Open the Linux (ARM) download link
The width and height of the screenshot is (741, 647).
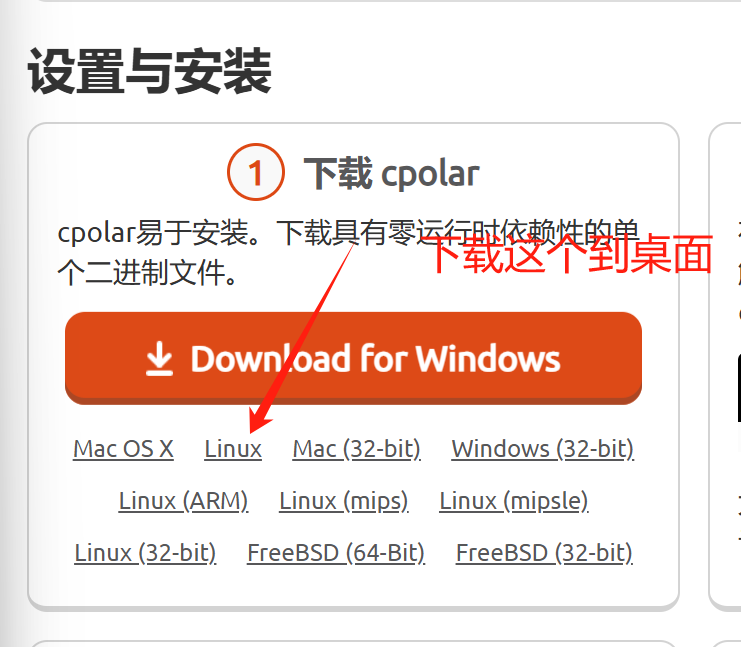click(183, 501)
